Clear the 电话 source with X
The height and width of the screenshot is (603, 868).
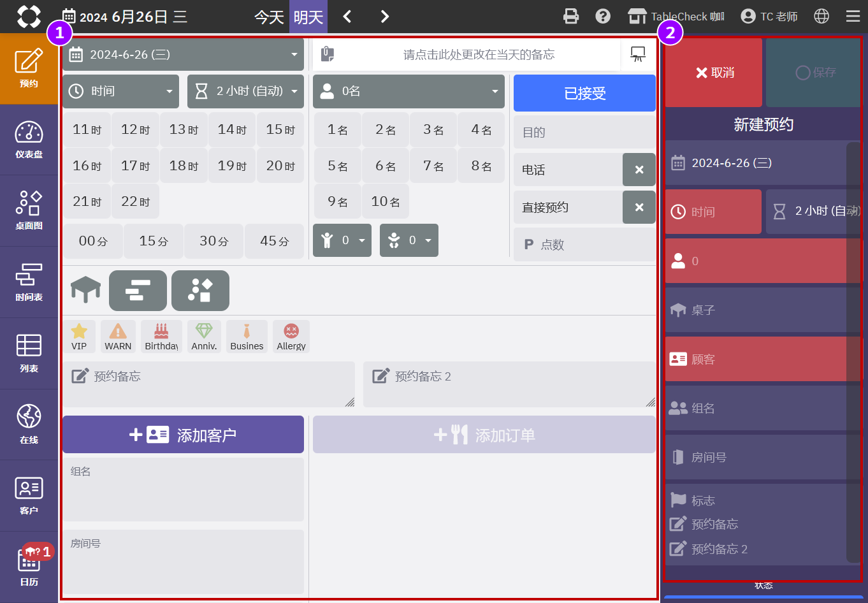tap(639, 170)
